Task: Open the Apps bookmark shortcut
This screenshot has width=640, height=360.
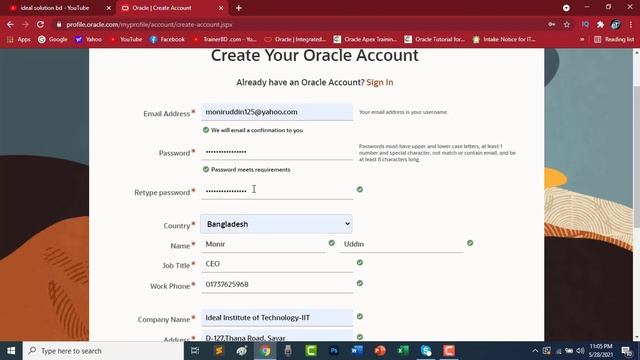Action: pos(19,39)
